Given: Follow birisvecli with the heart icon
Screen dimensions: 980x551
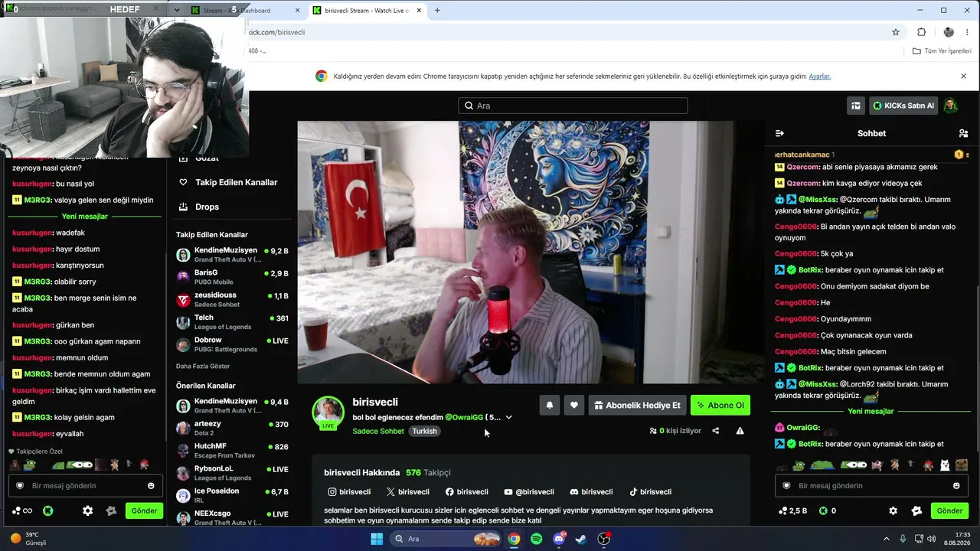Looking at the screenshot, I should coord(574,405).
